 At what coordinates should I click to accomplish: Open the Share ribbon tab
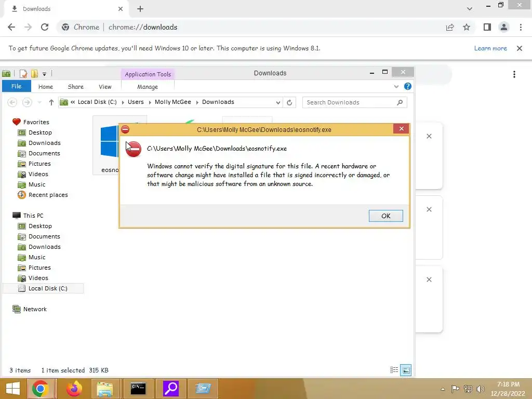pyautogui.click(x=76, y=87)
